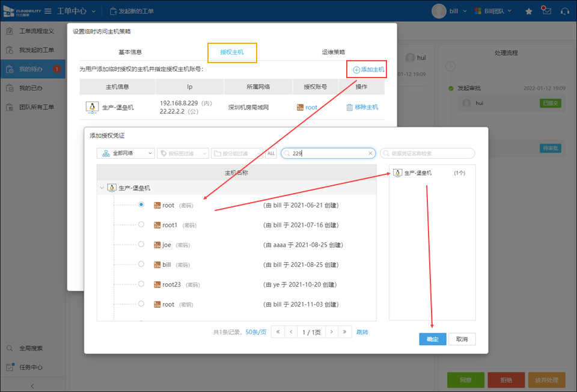
Task: Click the 全局搜索 search icon in sidebar
Action: (10, 348)
